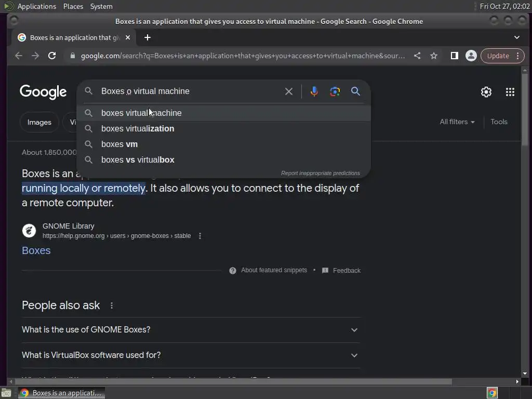
Task: Open a new Chrome tab
Action: click(147, 37)
